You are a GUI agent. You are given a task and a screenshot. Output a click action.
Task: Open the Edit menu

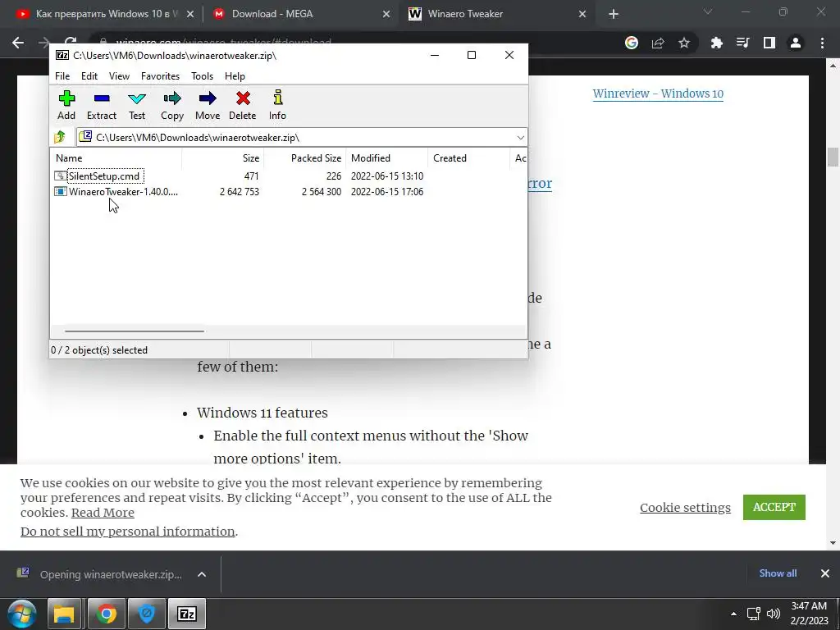(89, 76)
